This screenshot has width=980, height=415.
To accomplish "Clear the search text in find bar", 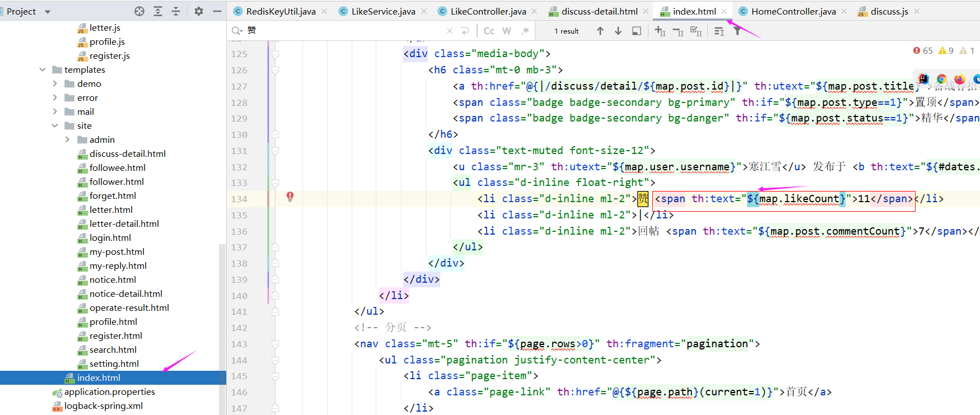I will click(x=450, y=31).
